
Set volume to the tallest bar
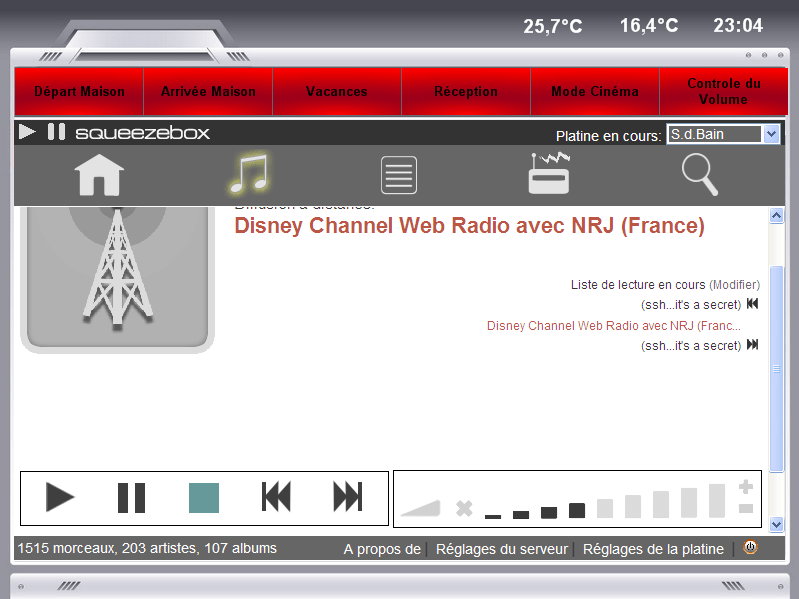[717, 501]
